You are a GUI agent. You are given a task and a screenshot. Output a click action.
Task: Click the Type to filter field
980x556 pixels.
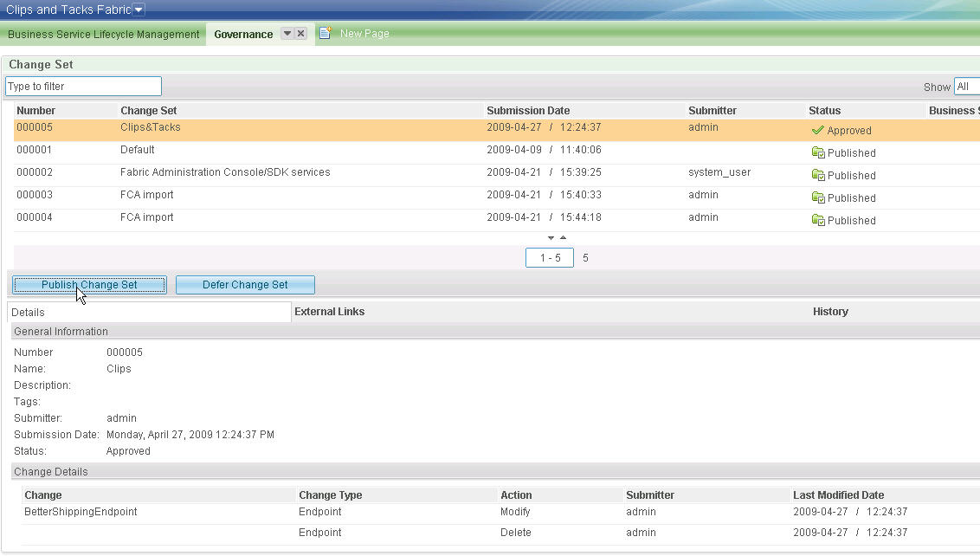(83, 87)
